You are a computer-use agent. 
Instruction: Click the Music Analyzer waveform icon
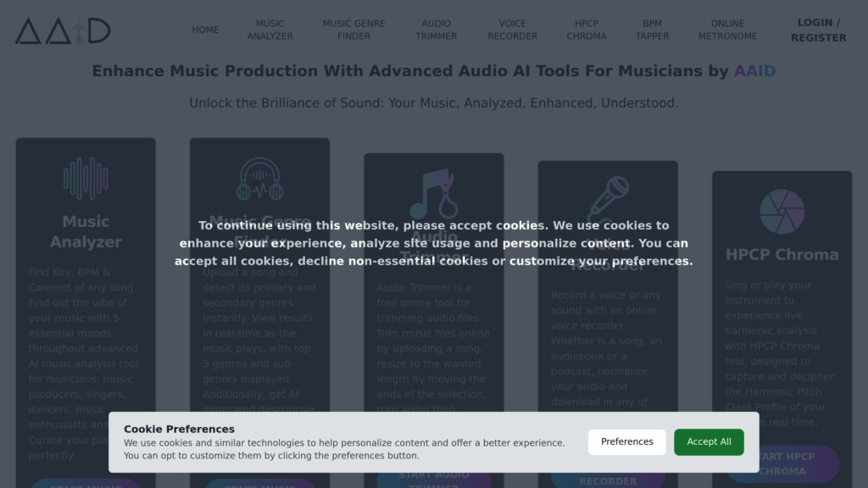coord(86,178)
